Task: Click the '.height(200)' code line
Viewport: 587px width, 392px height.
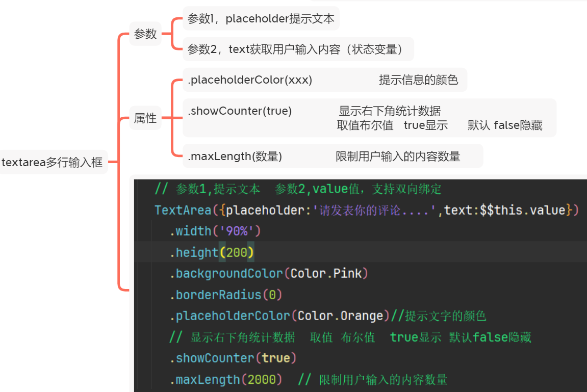Action: click(212, 252)
